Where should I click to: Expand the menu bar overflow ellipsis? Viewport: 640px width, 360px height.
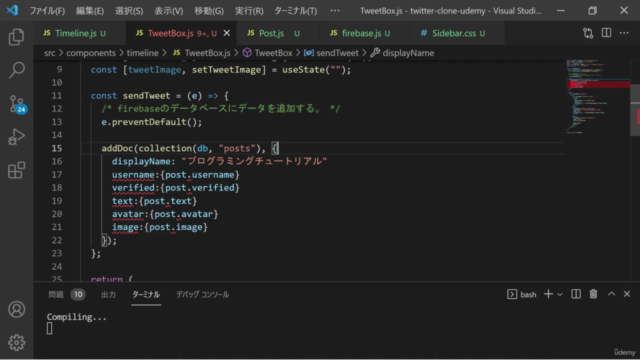[x=335, y=11]
